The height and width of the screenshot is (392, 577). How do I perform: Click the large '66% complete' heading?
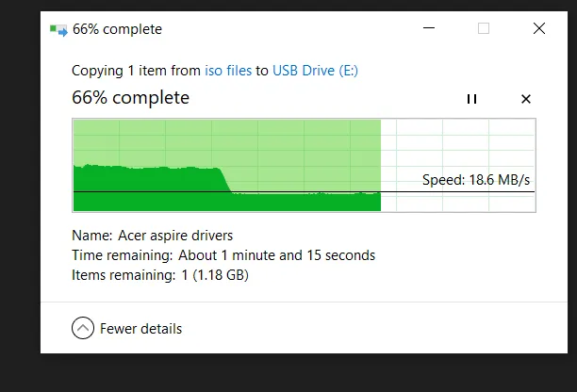coord(131,98)
